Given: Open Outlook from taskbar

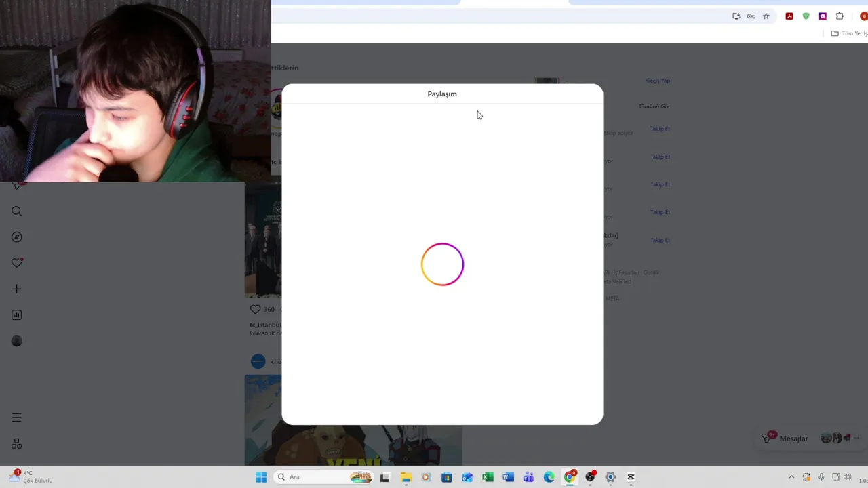Looking at the screenshot, I should 467,477.
